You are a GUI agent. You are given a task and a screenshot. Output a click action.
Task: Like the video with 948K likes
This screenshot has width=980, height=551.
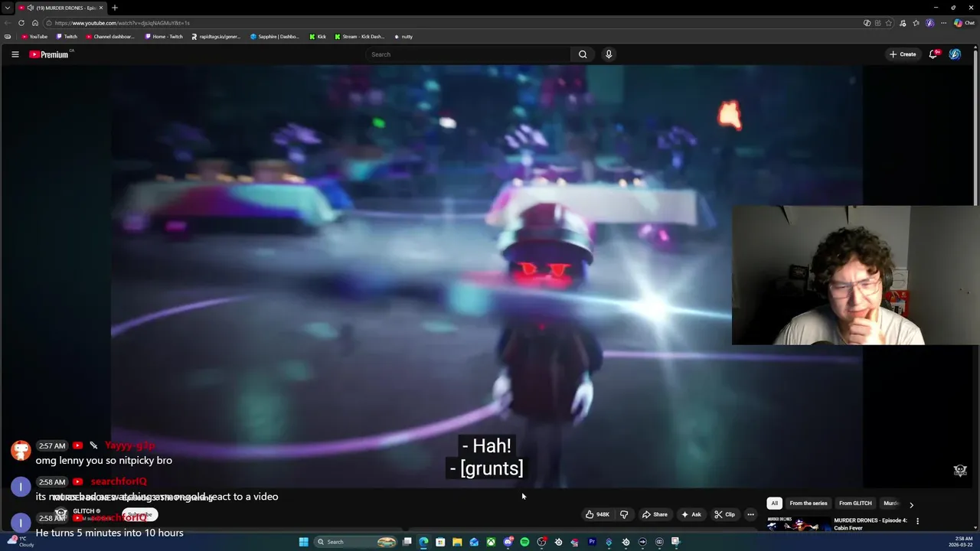click(x=597, y=514)
